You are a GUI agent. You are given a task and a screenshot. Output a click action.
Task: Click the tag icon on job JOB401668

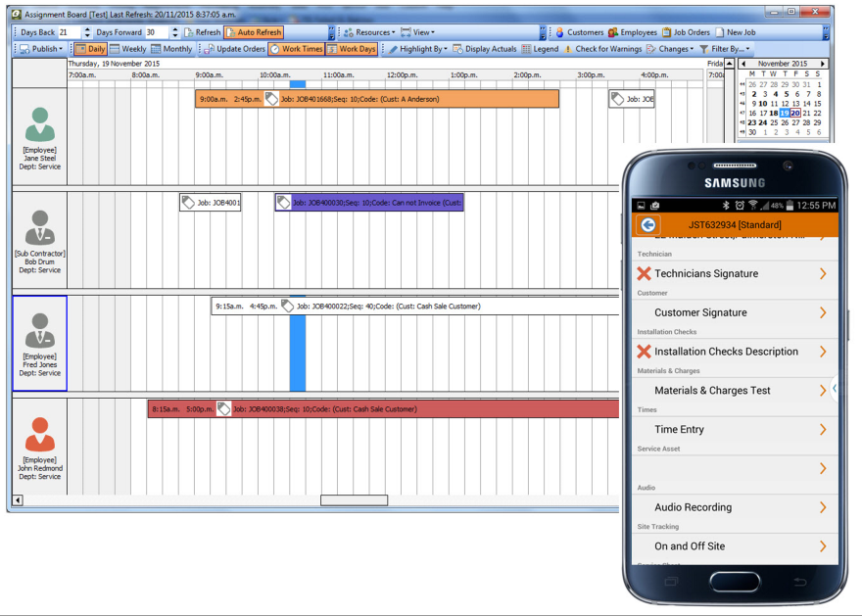271,99
